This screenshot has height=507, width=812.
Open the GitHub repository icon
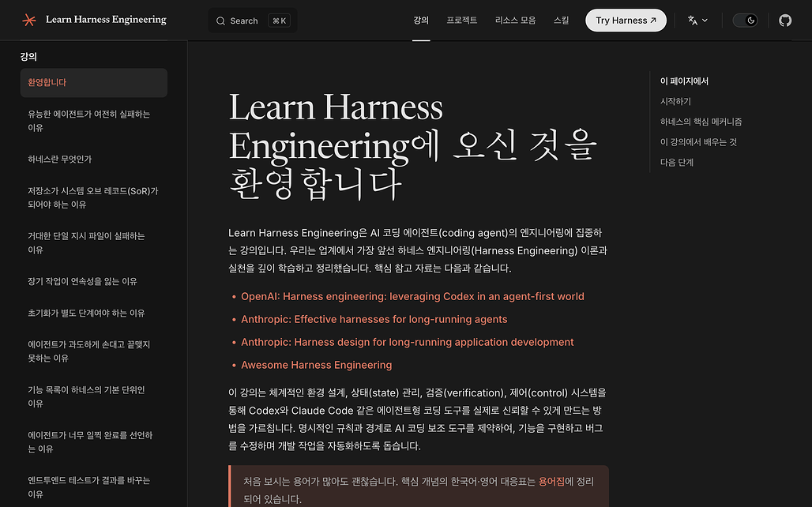pos(785,21)
